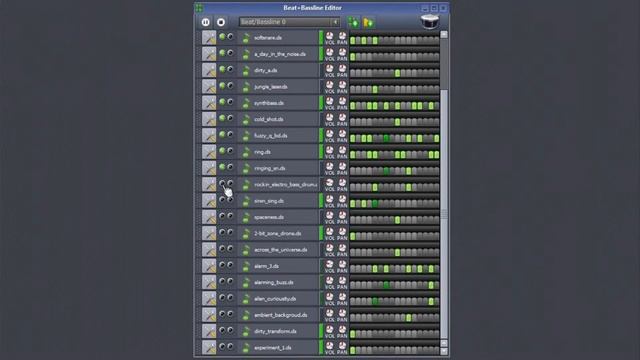Click the VOL knob of dirty_transform.ds

[329, 330]
